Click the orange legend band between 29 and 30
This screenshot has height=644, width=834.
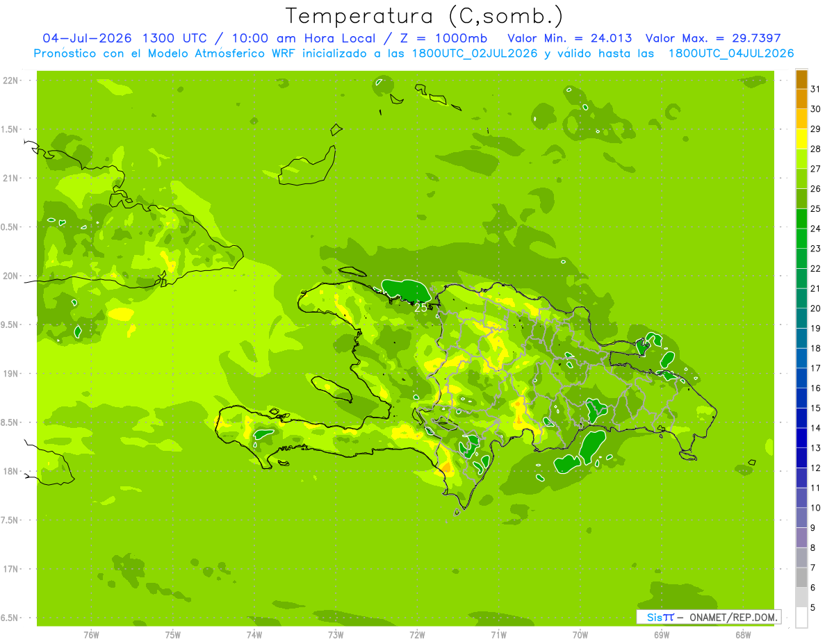point(801,119)
